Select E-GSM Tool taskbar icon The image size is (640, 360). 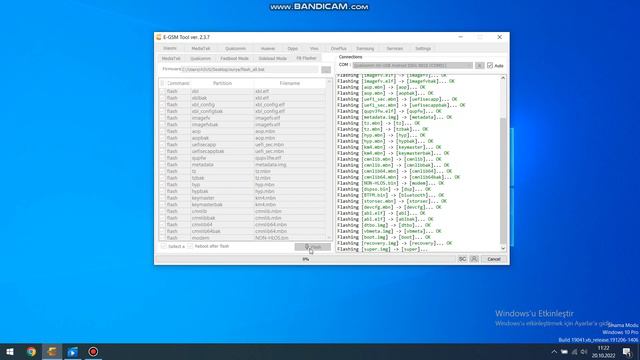click(52, 352)
